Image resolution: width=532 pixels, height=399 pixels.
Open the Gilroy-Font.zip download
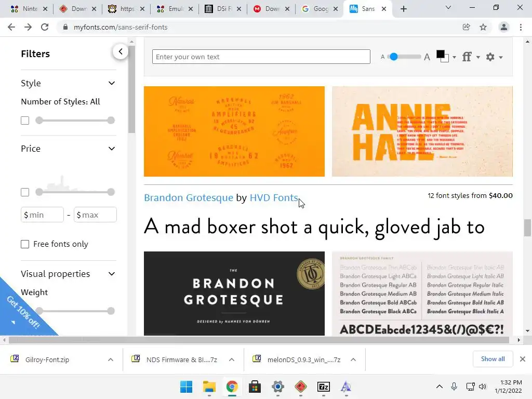click(47, 360)
